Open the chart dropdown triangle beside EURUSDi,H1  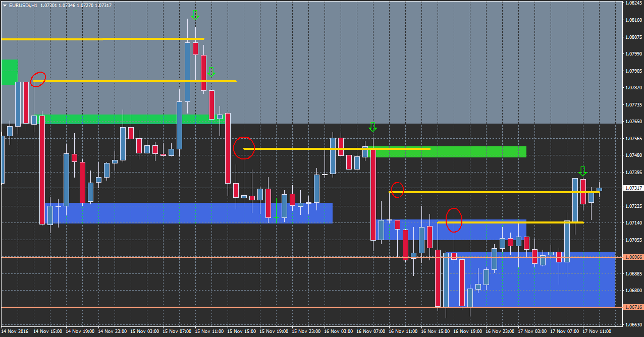(x=5, y=5)
